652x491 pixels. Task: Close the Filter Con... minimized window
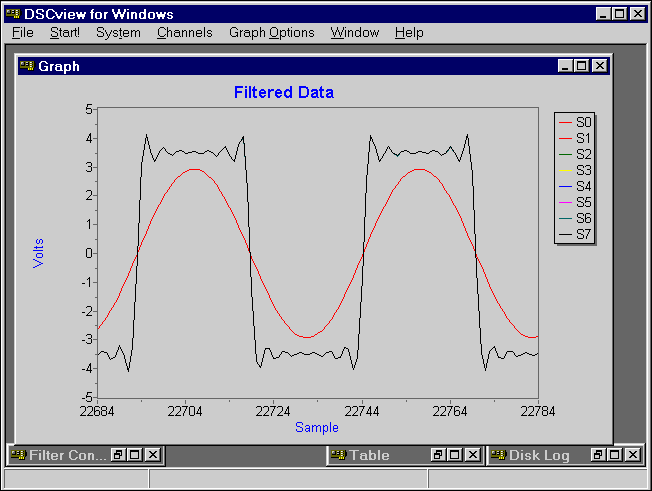[153, 455]
